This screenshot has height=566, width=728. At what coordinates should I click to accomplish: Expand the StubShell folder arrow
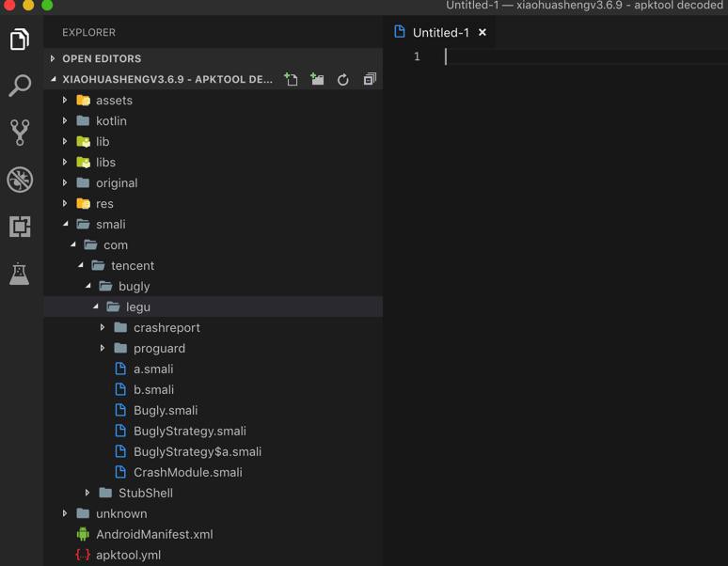[87, 493]
